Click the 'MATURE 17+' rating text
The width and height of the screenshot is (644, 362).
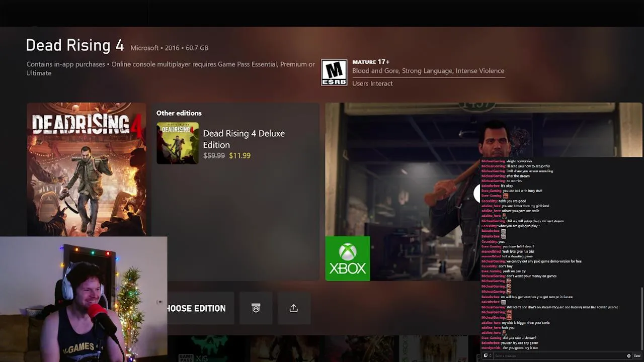click(371, 62)
